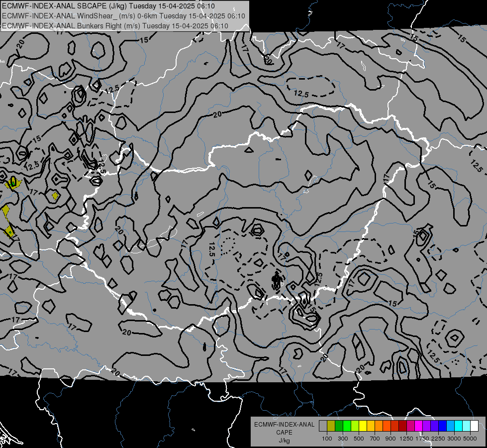Select the pale cyan legend swatch
Screen dimensions: 487x448
466,426
